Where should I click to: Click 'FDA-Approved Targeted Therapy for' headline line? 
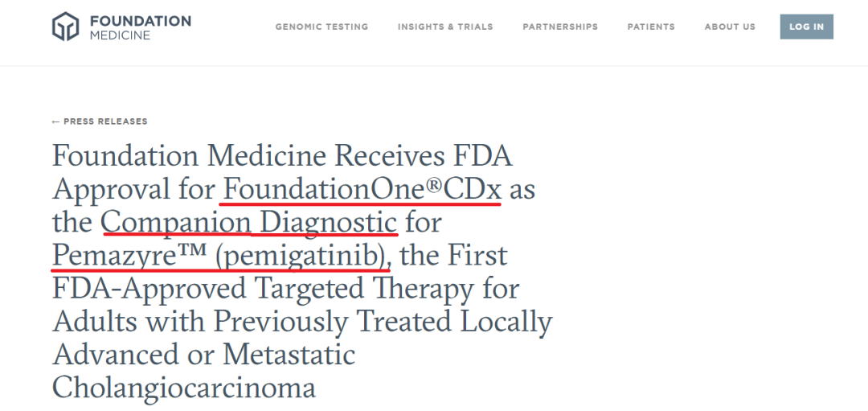pos(285,289)
